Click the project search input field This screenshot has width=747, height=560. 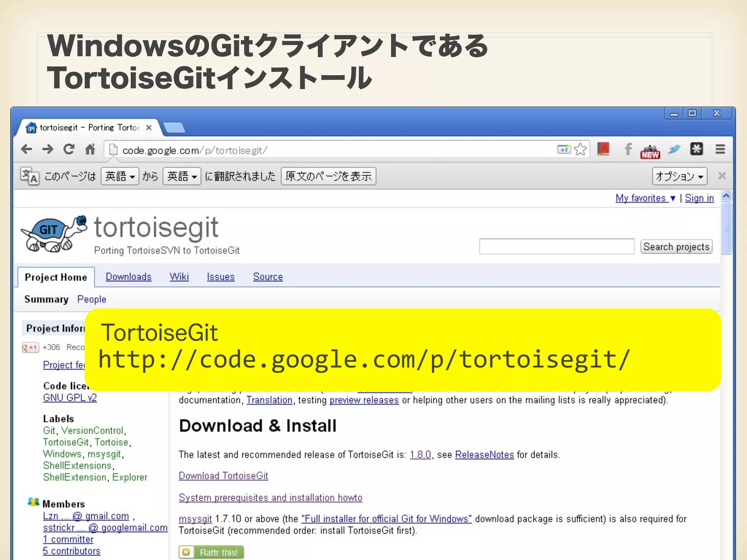(557, 247)
